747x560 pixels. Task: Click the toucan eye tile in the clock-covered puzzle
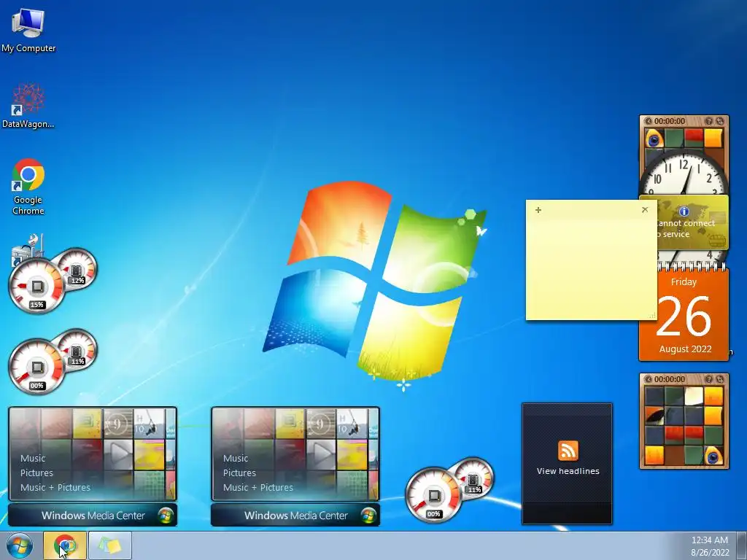coord(654,139)
